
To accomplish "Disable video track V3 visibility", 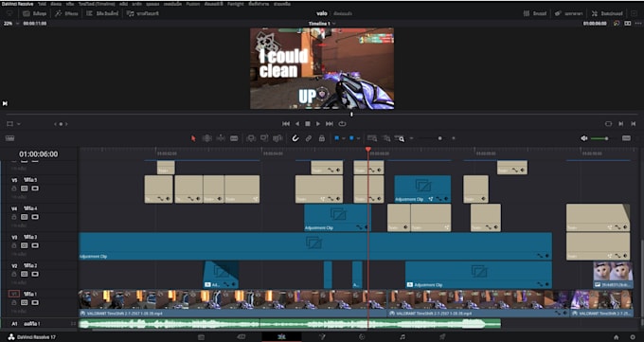I will (x=35, y=245).
